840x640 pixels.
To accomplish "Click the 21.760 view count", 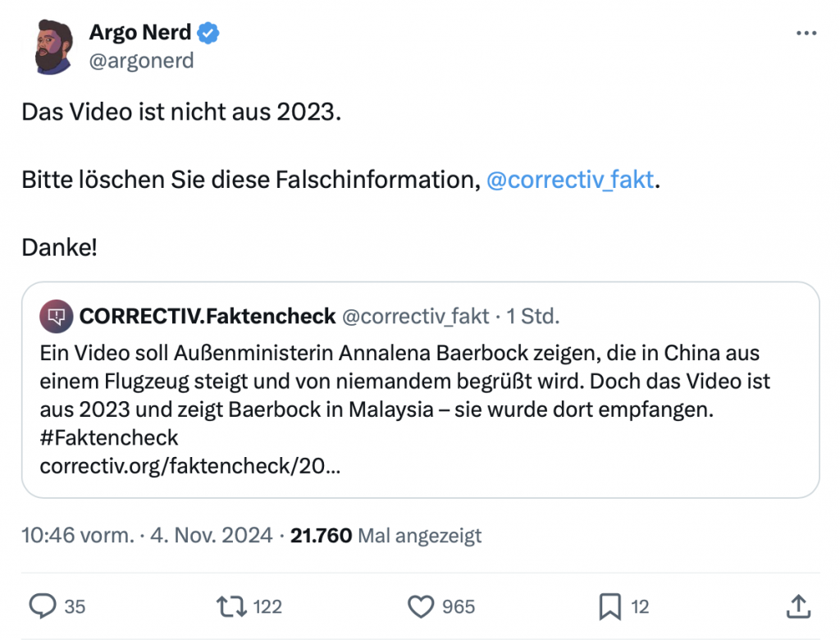I will point(322,536).
